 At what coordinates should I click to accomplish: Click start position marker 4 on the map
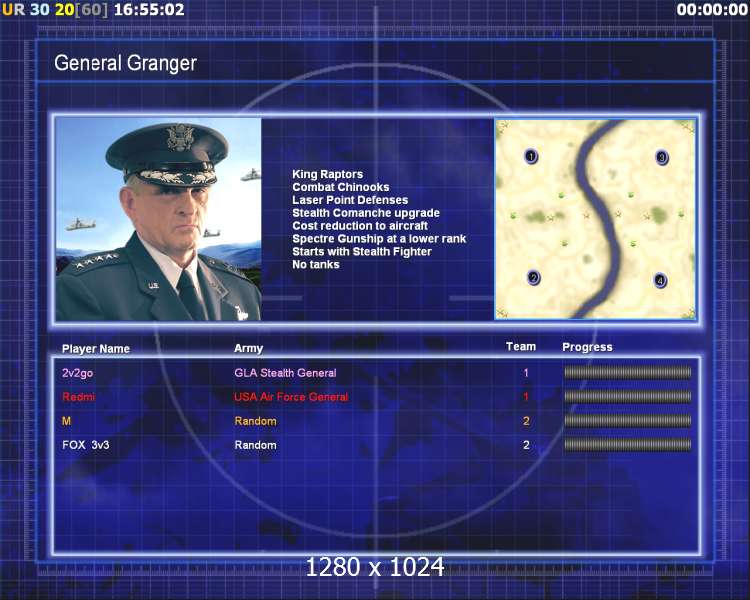click(660, 280)
